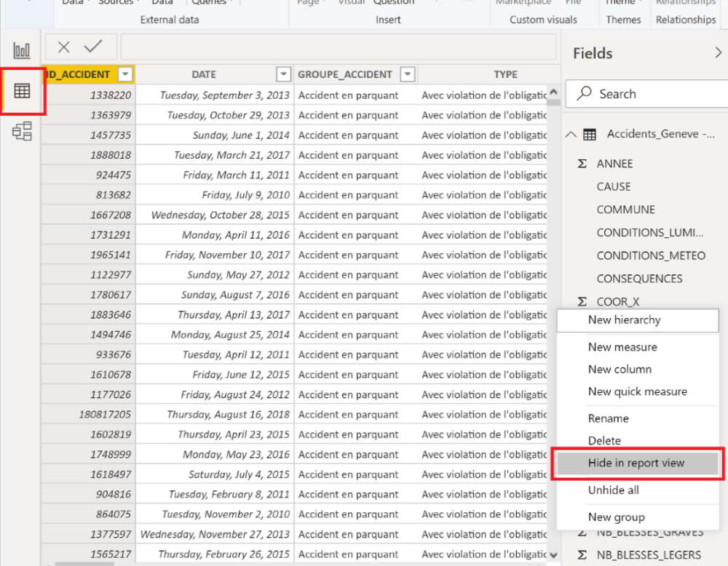Click Unhide all in the context menu
Viewport: 728px width, 566px height.
coord(613,490)
